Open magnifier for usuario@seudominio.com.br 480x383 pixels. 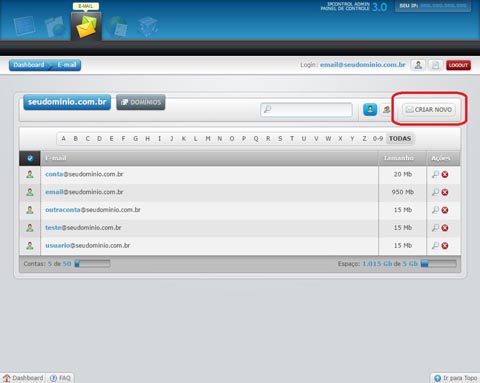pos(435,245)
